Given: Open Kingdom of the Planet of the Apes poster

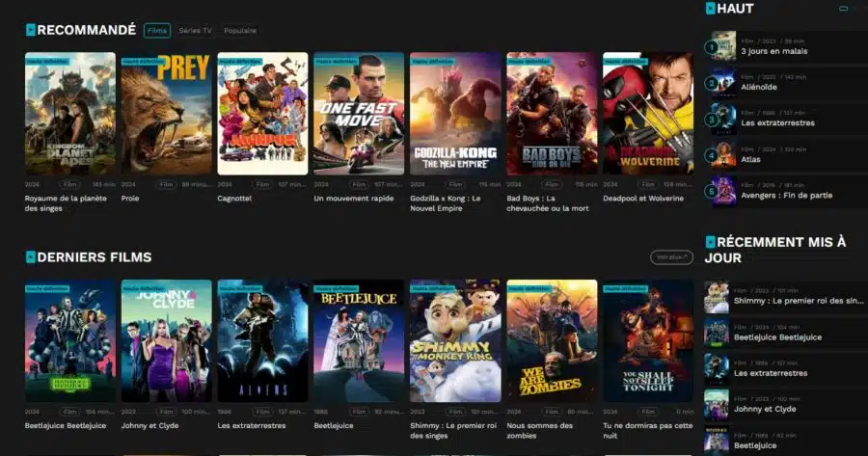Looking at the screenshot, I should pos(70,114).
